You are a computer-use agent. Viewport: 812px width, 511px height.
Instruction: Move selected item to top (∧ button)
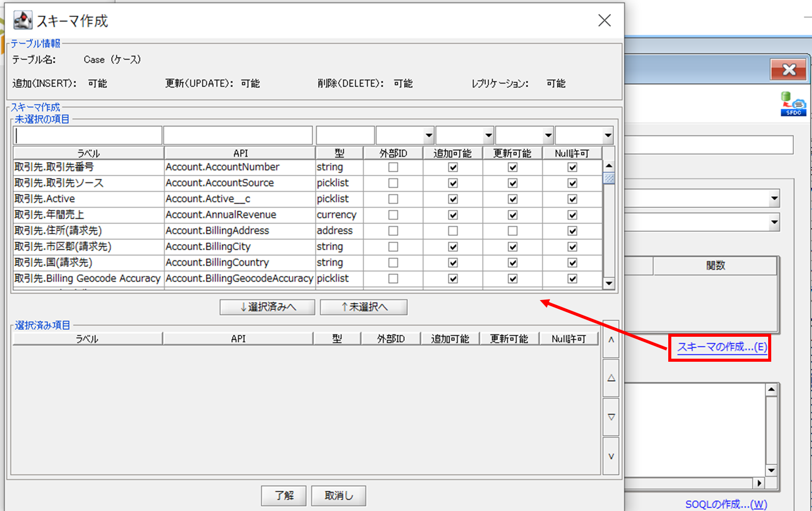click(611, 340)
